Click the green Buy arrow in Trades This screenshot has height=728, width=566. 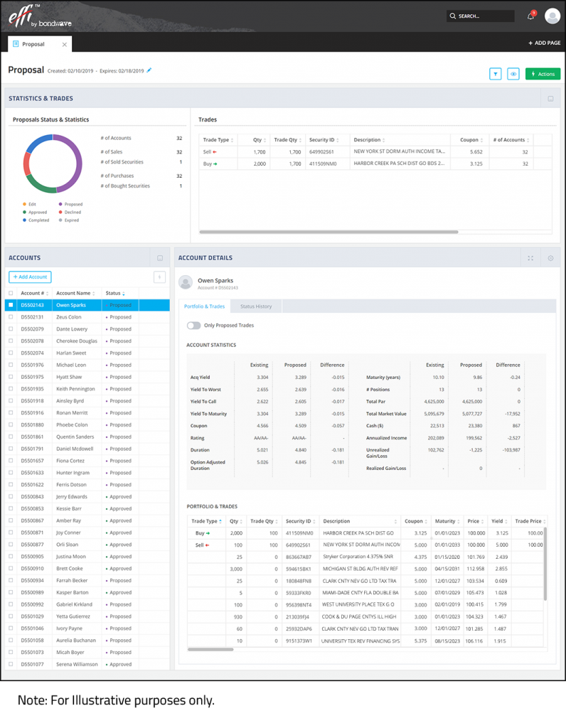pyautogui.click(x=215, y=164)
